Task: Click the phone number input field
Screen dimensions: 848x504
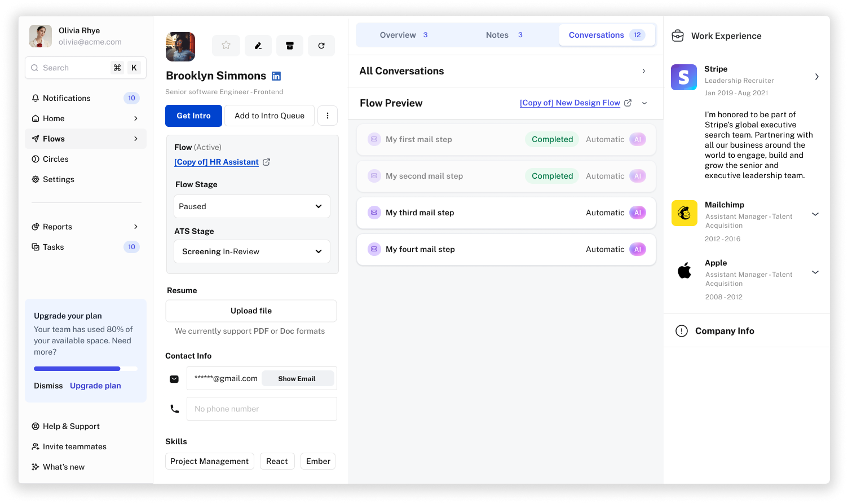Action: click(x=262, y=409)
